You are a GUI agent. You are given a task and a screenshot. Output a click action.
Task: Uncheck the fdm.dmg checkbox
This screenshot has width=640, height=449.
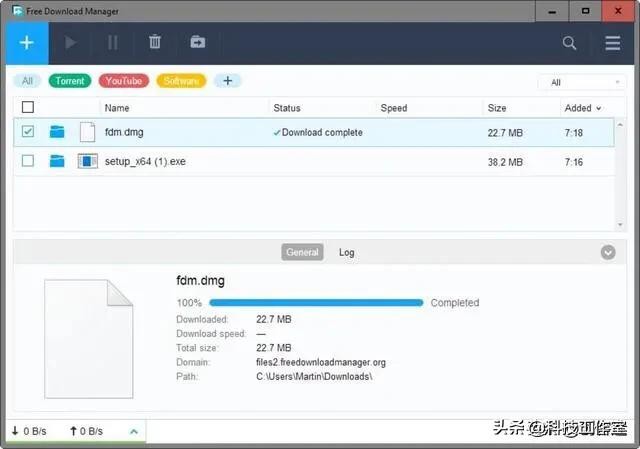tap(28, 131)
